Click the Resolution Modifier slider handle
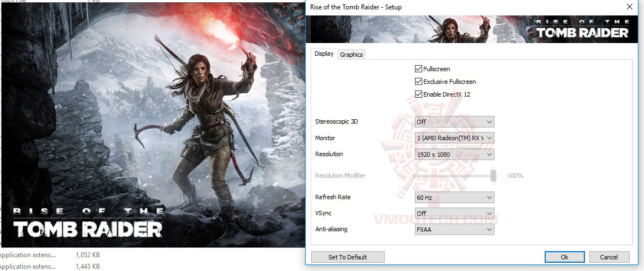The width and height of the screenshot is (644, 271). (x=493, y=176)
